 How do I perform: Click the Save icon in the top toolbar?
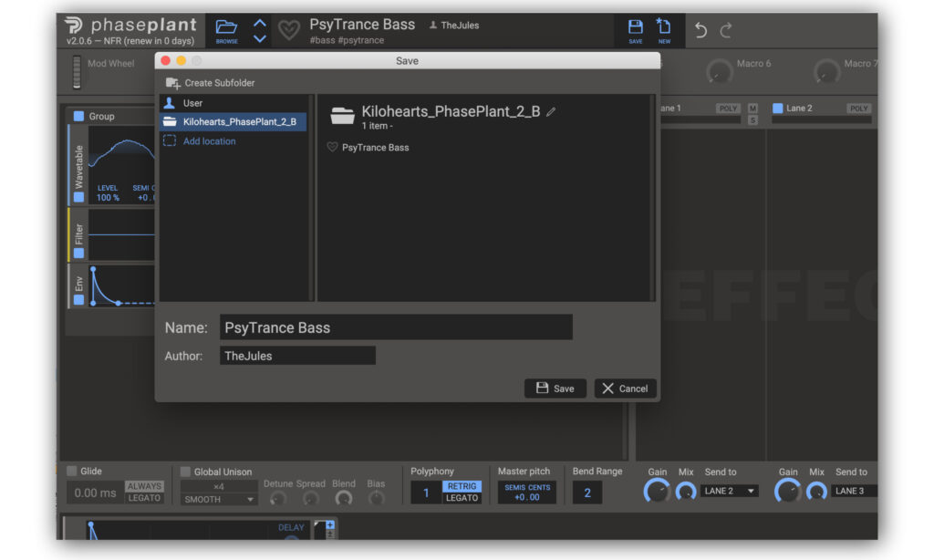click(x=636, y=30)
